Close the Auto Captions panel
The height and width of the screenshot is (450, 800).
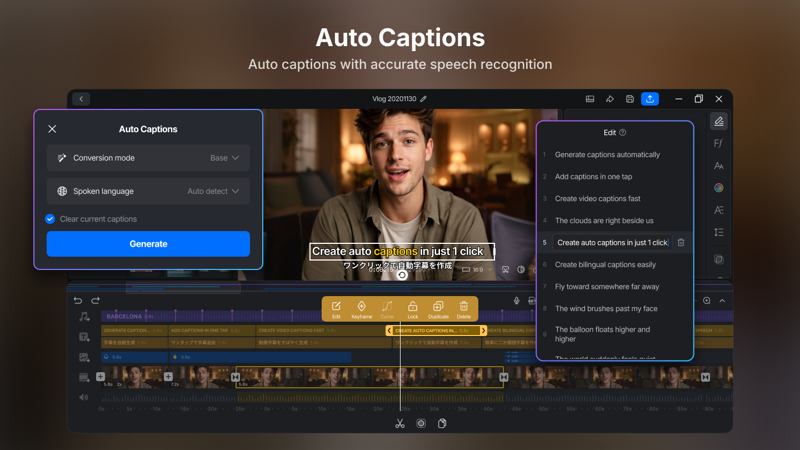pyautogui.click(x=52, y=129)
